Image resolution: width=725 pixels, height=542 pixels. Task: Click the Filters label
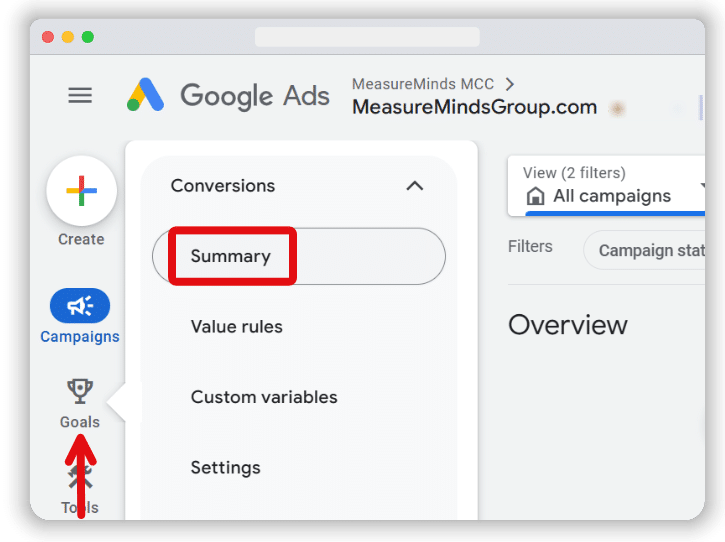tap(530, 246)
